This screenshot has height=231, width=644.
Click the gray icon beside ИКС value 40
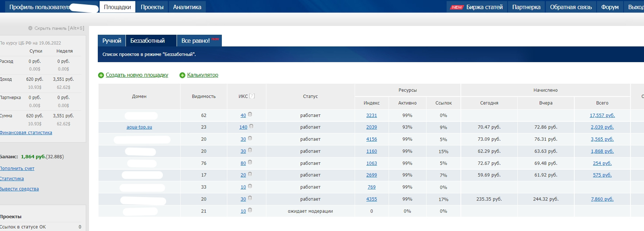pyautogui.click(x=250, y=114)
